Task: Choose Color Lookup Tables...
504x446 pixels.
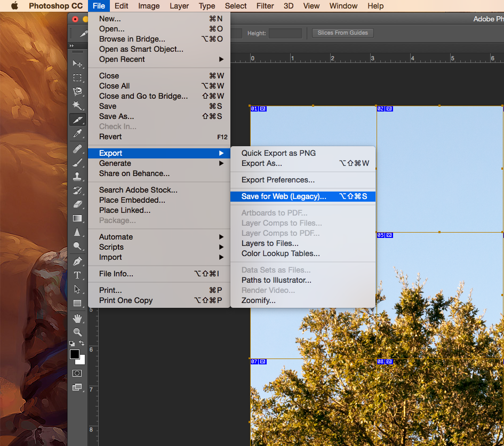Action: [303, 253]
